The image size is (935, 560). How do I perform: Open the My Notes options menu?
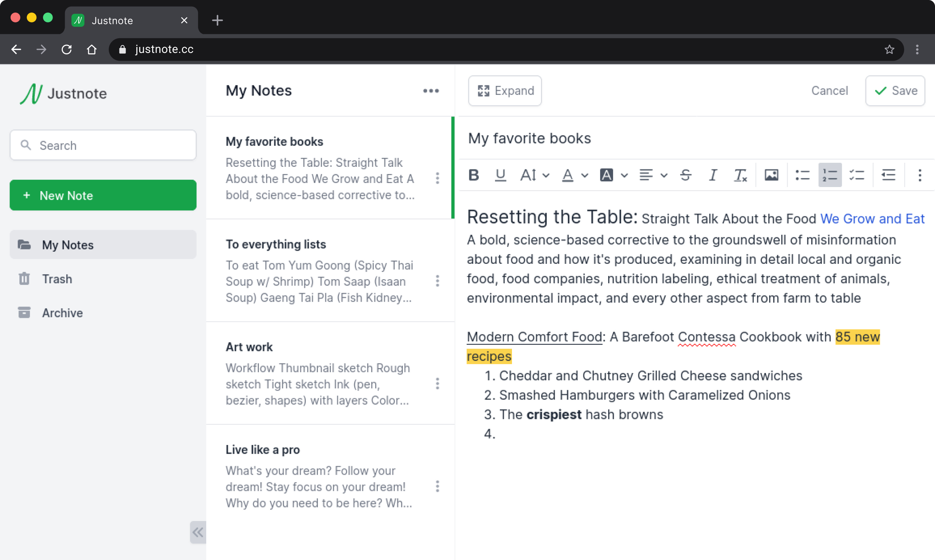[x=431, y=90]
